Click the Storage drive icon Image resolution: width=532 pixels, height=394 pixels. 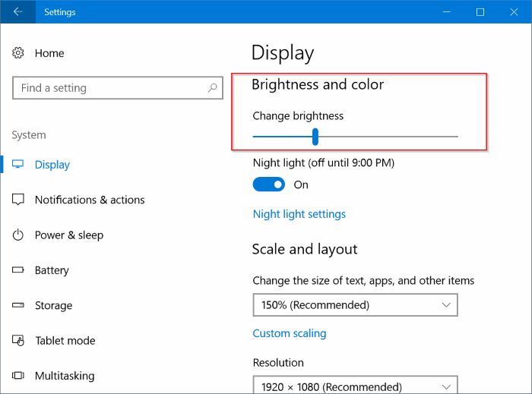18,305
